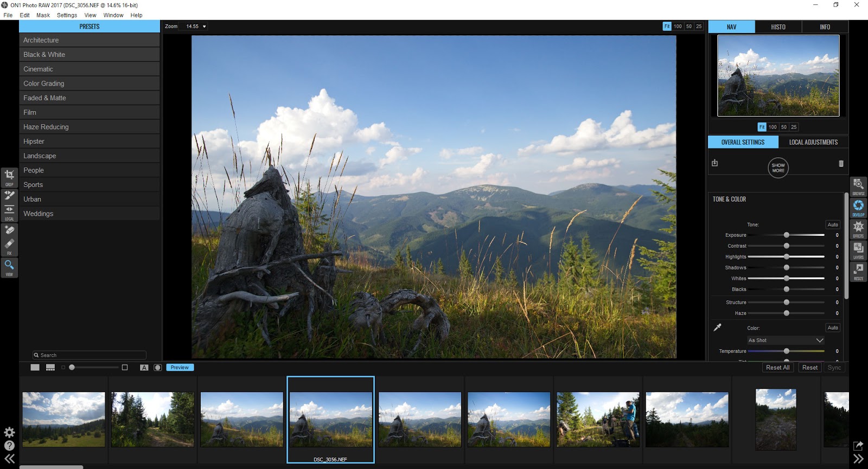Image resolution: width=868 pixels, height=469 pixels.
Task: Select thumbnail with man in blue shirt
Action: [x=598, y=419]
